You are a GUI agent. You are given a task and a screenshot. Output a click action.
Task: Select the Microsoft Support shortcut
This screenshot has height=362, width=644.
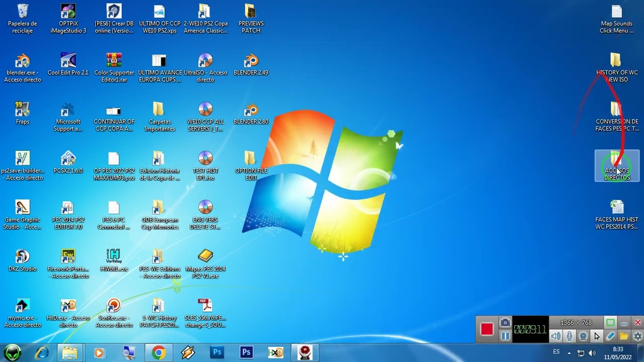(x=68, y=117)
